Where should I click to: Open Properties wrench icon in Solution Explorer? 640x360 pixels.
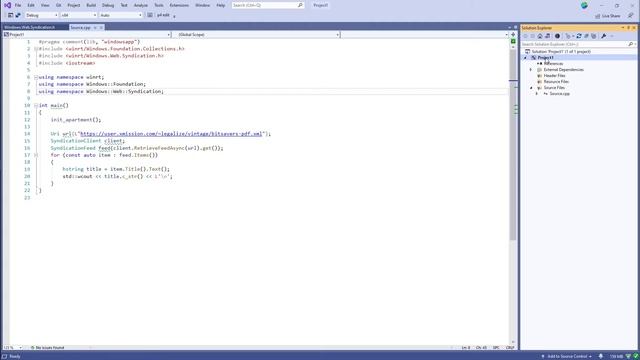point(604,36)
